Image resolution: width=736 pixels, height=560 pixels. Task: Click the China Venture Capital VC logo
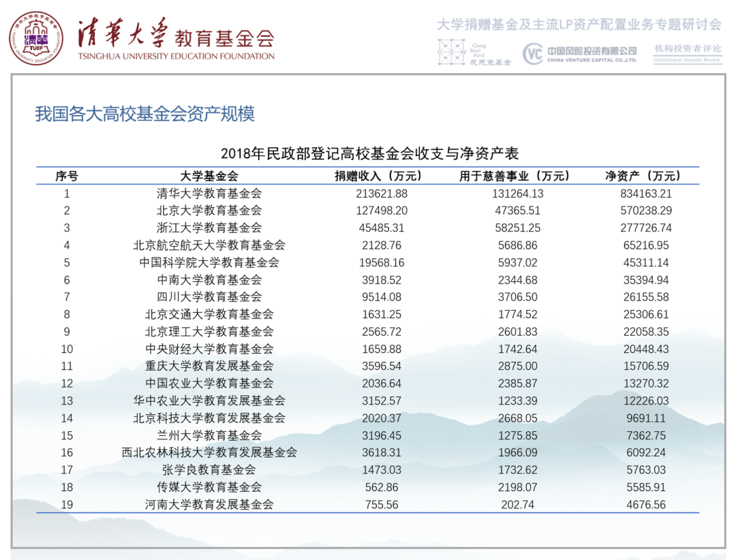click(x=580, y=54)
